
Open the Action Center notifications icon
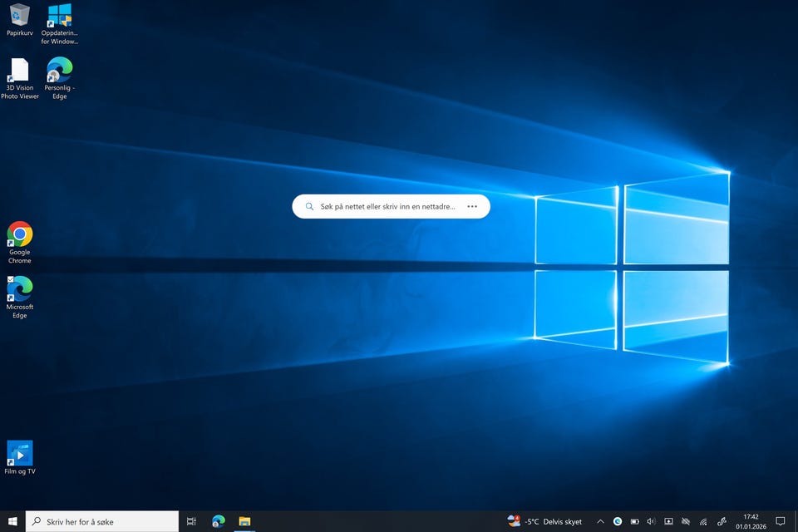click(781, 521)
